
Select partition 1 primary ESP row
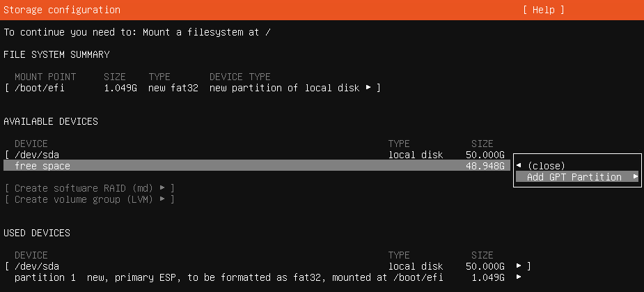tap(229, 277)
